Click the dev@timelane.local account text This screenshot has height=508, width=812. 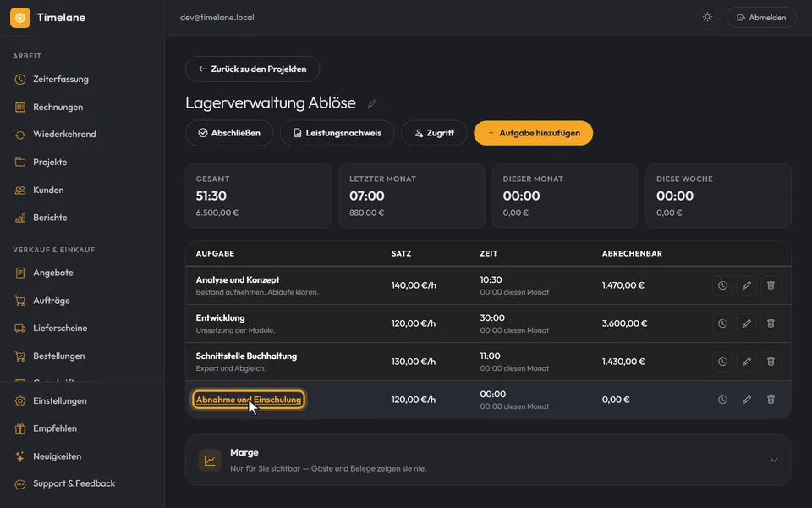[217, 18]
